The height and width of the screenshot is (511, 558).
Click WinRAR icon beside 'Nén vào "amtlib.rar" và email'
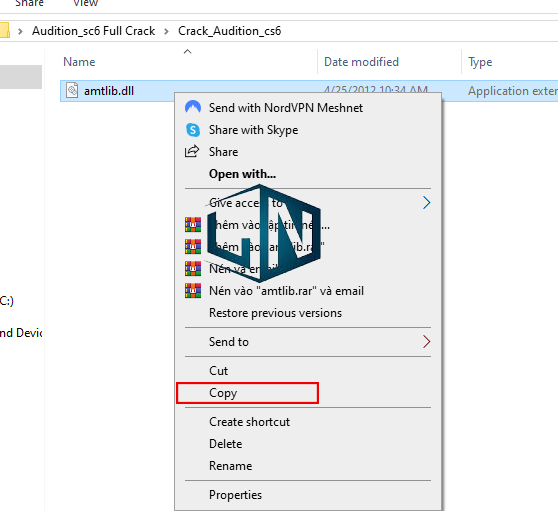pyautogui.click(x=193, y=291)
